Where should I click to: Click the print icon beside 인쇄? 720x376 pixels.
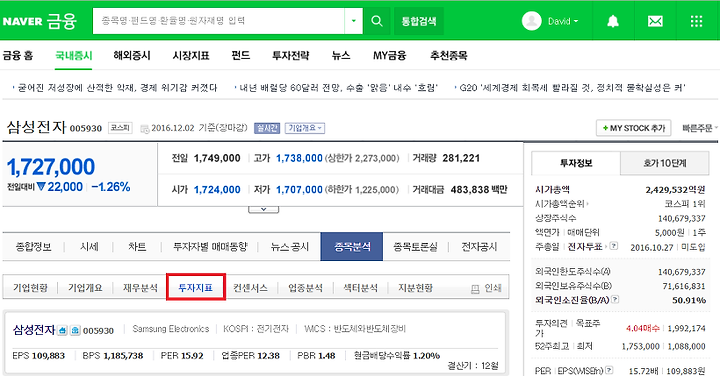coord(475,289)
